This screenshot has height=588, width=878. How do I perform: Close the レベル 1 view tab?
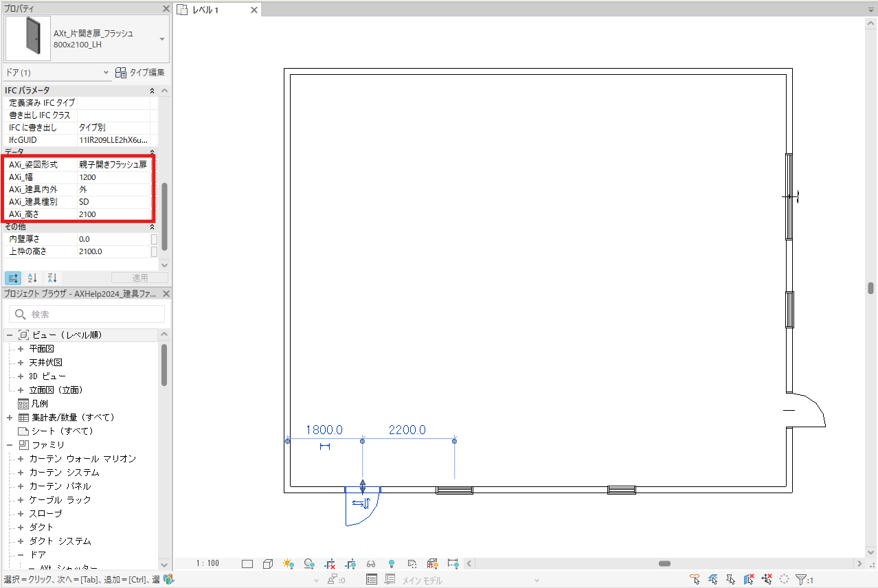point(254,10)
